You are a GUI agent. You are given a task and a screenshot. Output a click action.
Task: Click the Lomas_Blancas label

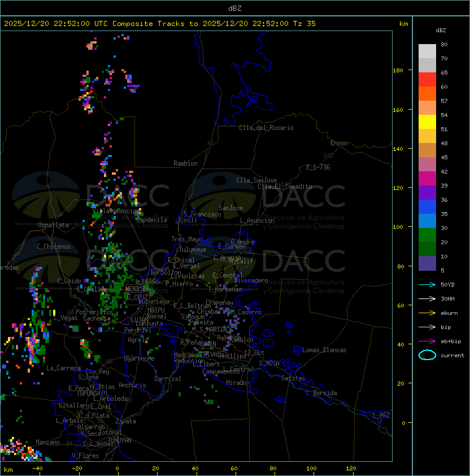(324, 350)
